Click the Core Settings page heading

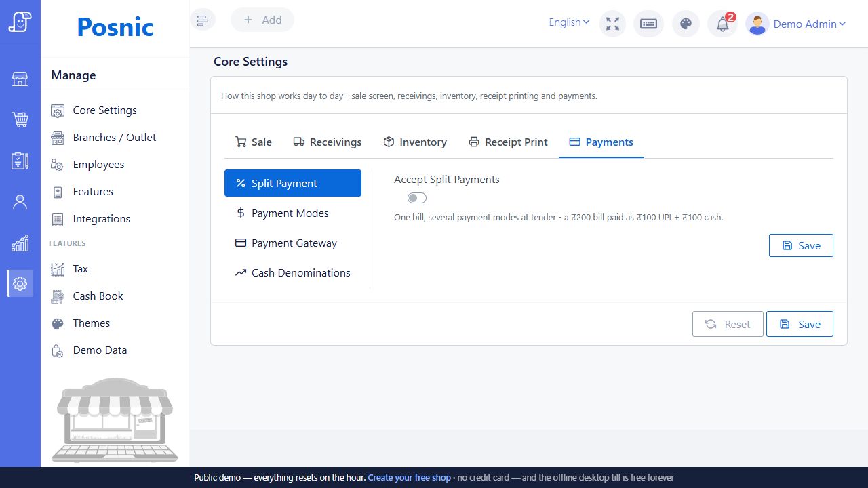click(250, 62)
